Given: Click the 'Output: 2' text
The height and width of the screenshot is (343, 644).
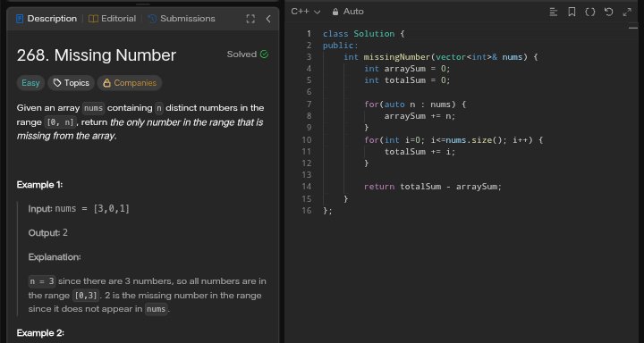Looking at the screenshot, I should click(x=48, y=233).
